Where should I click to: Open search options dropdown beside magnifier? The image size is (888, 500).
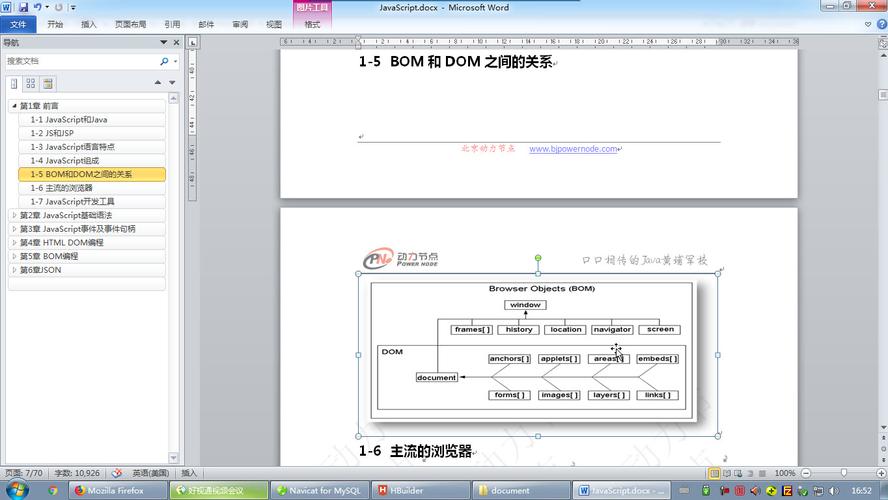(176, 61)
